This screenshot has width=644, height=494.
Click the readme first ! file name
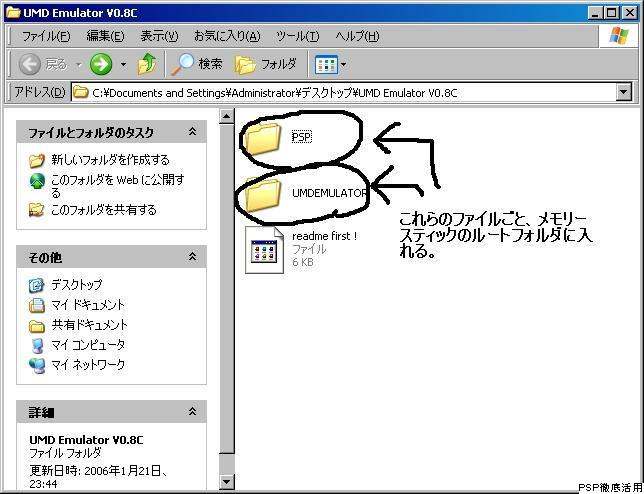tap(324, 236)
